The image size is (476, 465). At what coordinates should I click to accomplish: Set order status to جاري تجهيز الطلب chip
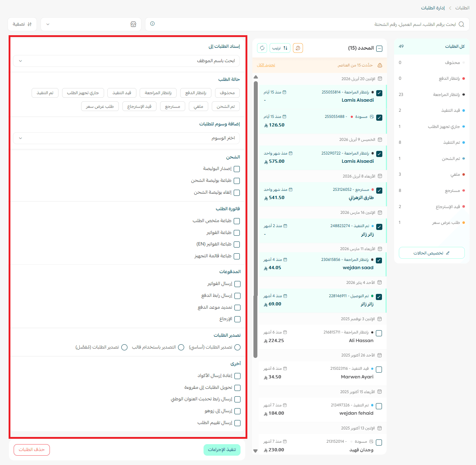pos(83,93)
